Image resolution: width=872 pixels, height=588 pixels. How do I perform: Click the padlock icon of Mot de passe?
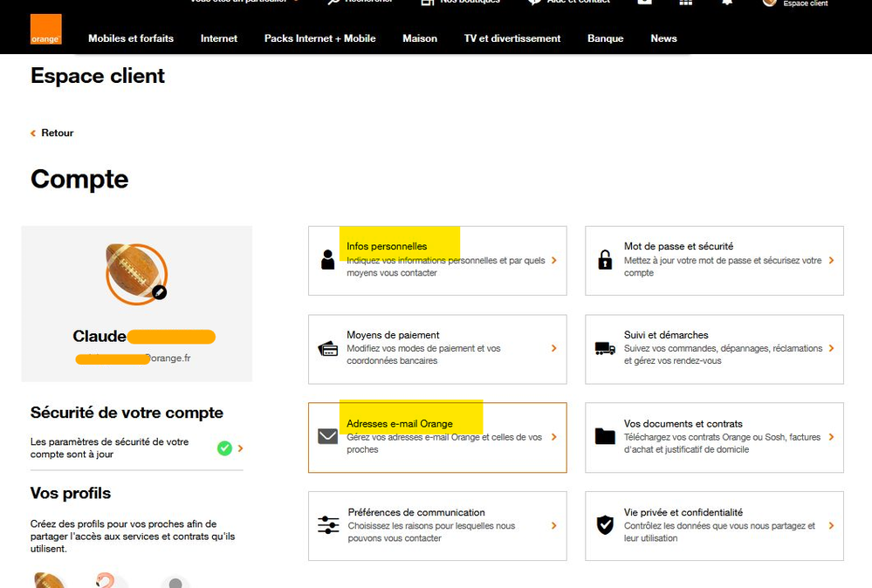605,260
